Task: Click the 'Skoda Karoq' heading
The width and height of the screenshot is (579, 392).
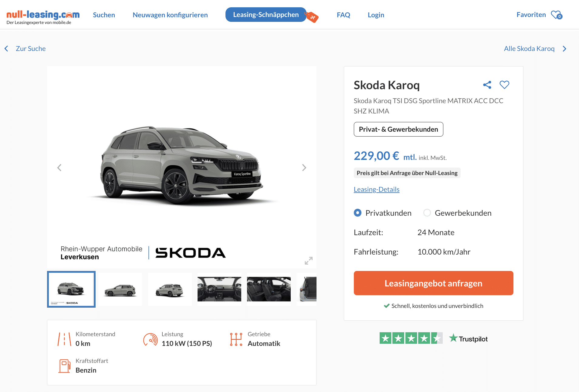Action: [387, 85]
